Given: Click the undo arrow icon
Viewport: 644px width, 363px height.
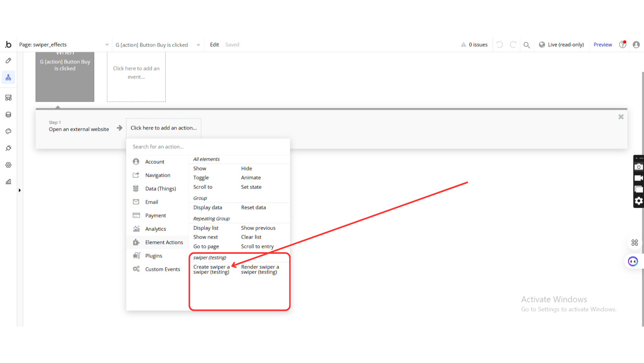Looking at the screenshot, I should (499, 45).
